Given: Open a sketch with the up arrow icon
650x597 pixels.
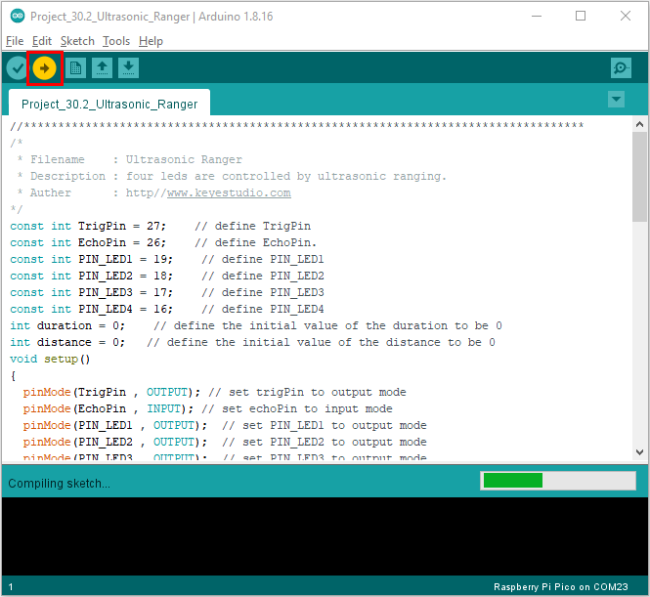Looking at the screenshot, I should pyautogui.click(x=102, y=68).
